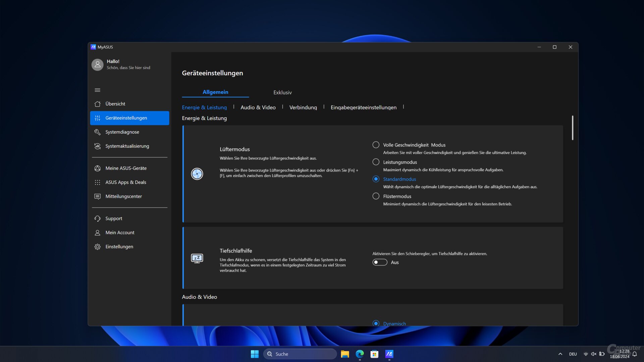The width and height of the screenshot is (644, 362).
Task: Jump to Audio & Video section
Action: click(258, 107)
